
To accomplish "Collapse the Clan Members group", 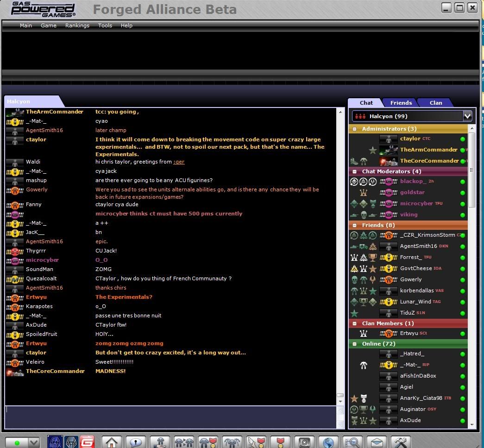I will pyautogui.click(x=355, y=324).
